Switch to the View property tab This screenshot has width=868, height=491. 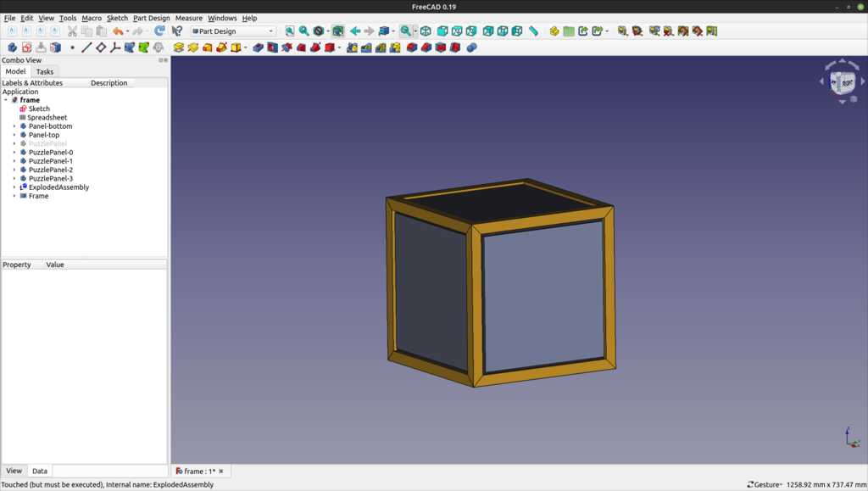(x=14, y=471)
